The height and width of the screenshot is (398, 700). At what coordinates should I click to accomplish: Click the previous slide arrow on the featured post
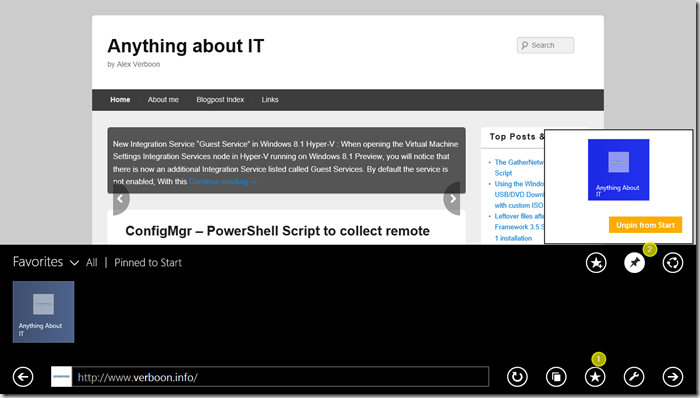pos(120,199)
